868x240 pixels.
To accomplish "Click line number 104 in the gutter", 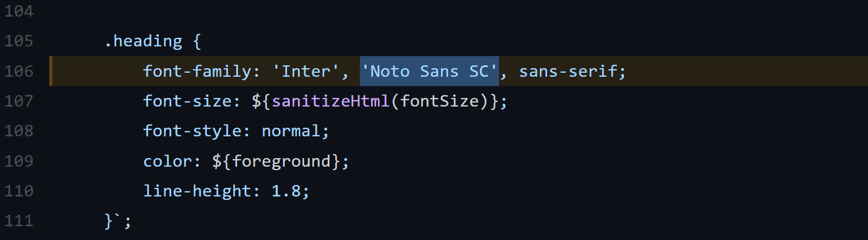I will point(18,11).
